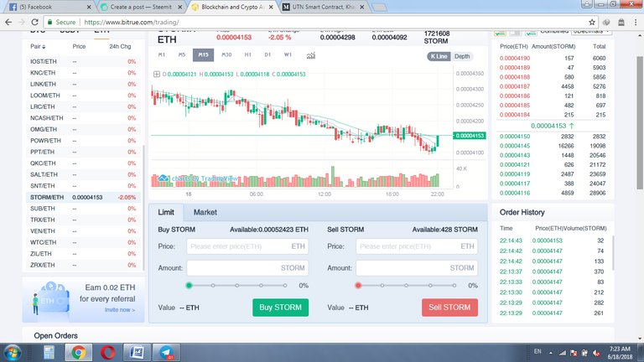This screenshot has height=362, width=644.
Task: Set buy slider to its last stop
Action: (x=285, y=285)
